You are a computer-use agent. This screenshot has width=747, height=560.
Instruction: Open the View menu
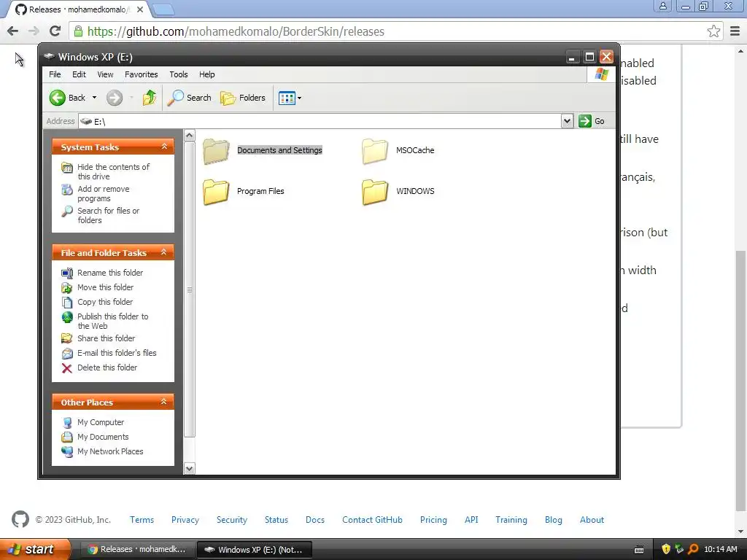105,74
